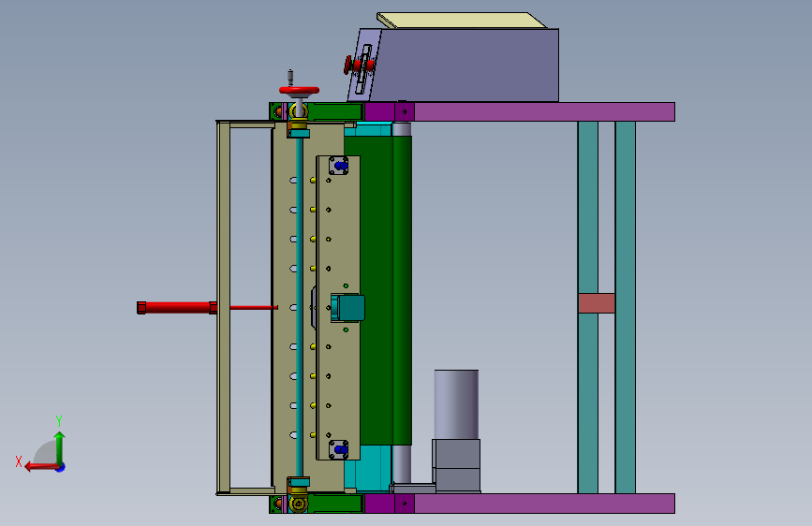This screenshot has width=812, height=526.
Task: Select the dark green roller
Action: click(386, 290)
